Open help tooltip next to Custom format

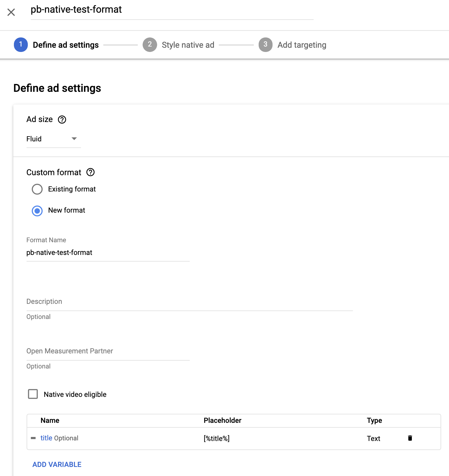(90, 172)
